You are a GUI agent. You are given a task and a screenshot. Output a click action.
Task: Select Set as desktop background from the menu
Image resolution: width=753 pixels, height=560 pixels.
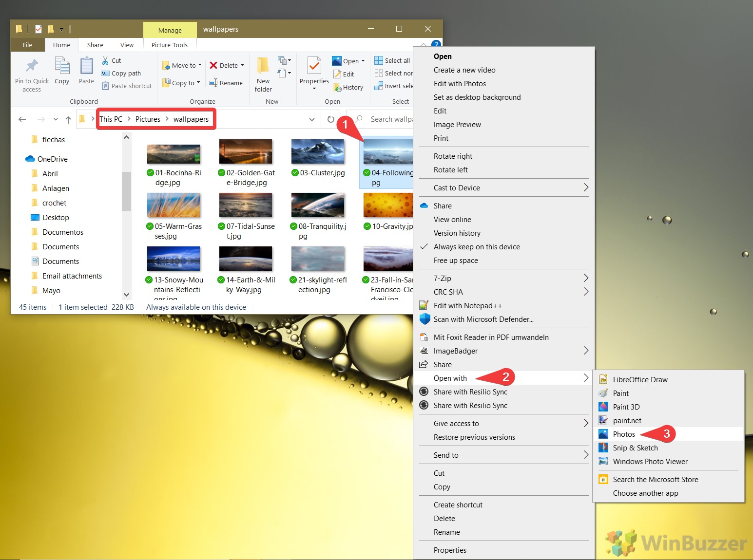477,97
